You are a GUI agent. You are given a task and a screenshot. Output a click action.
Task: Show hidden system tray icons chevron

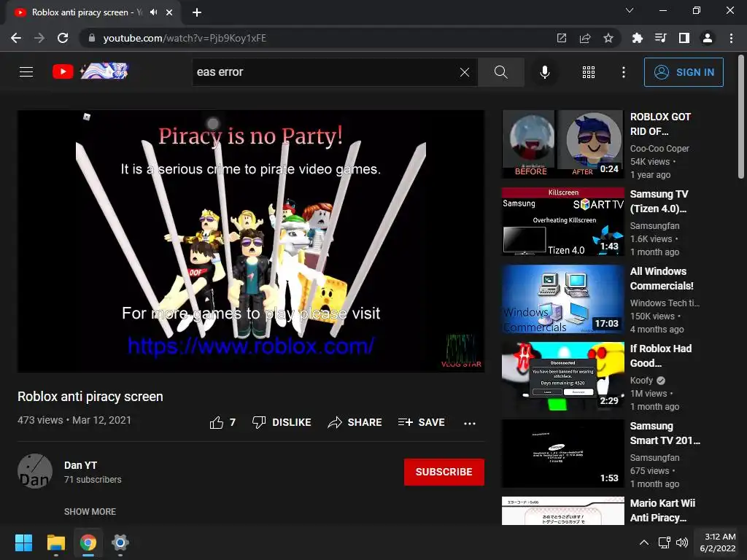click(x=643, y=542)
